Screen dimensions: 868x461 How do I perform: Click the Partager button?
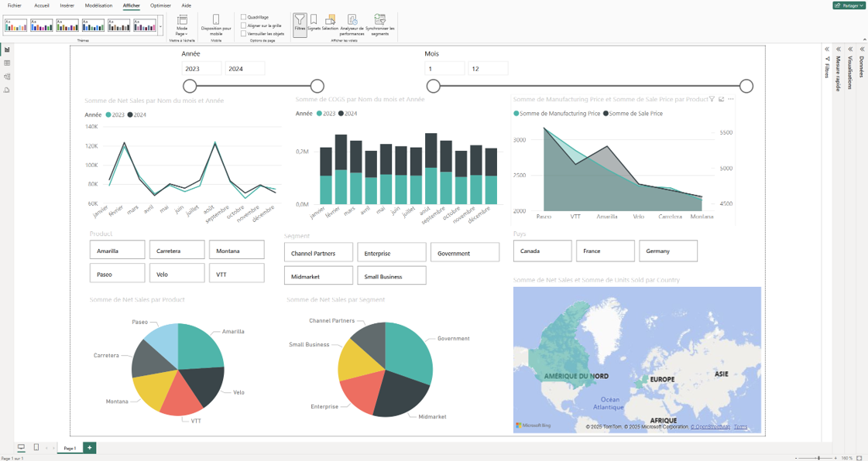[x=849, y=5]
